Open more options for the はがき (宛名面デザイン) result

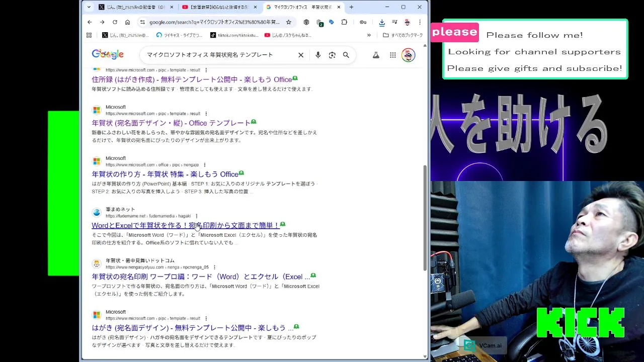pos(206,319)
